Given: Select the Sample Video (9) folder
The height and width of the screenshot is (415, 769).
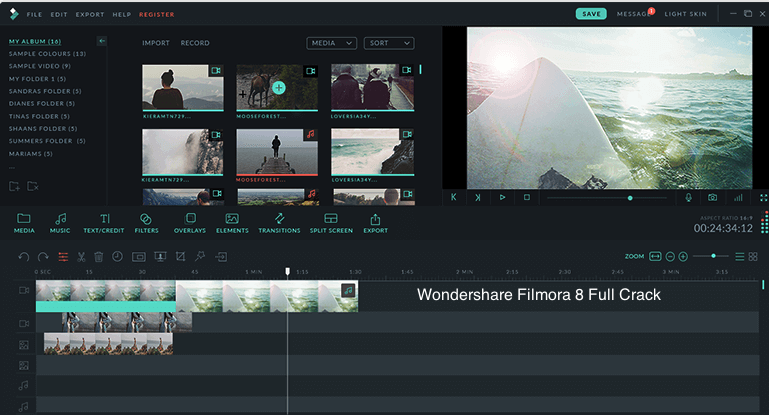Looking at the screenshot, I should point(40,66).
